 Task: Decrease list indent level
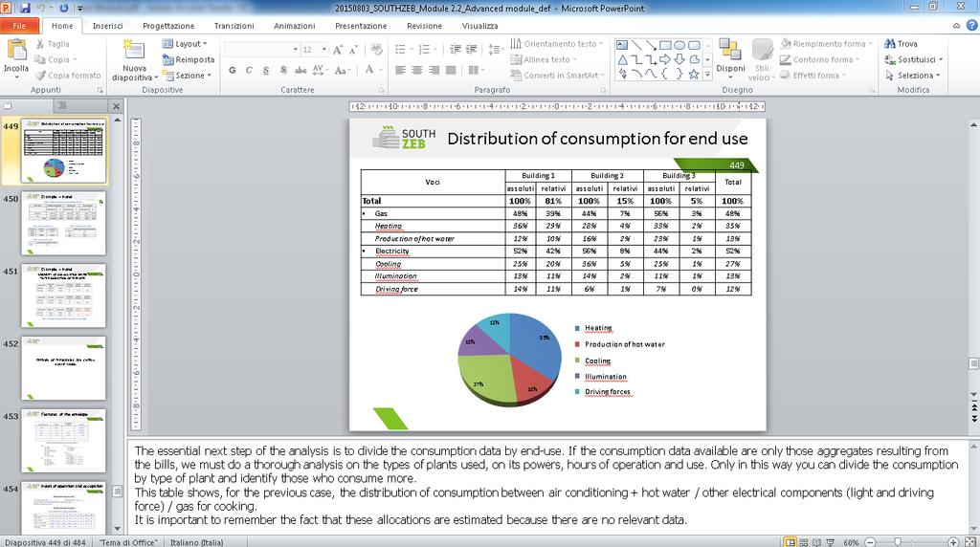[456, 50]
